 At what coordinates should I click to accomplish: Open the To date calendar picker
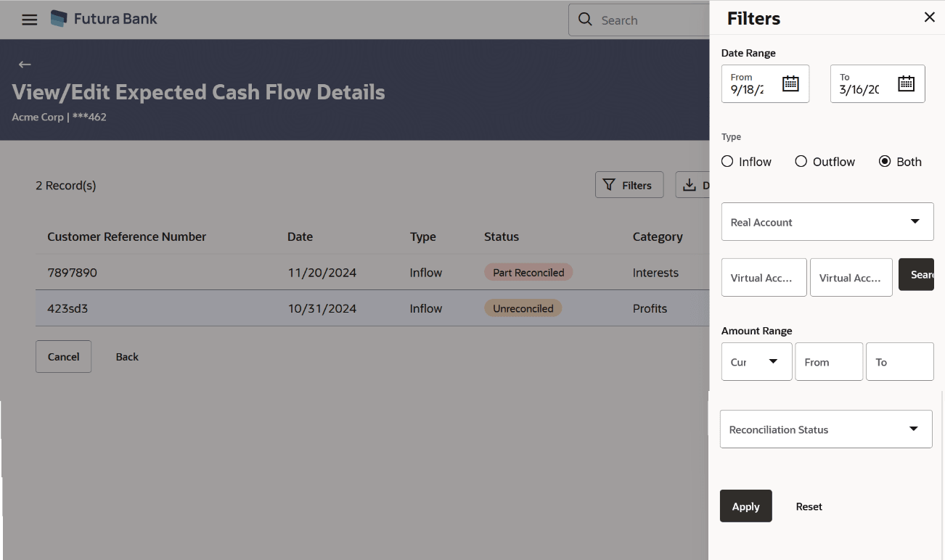[x=906, y=83]
